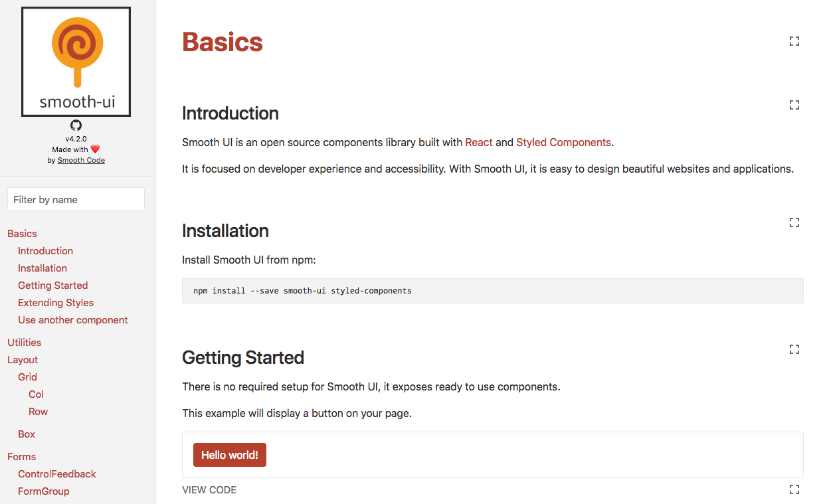The width and height of the screenshot is (819, 504).
Task: Open the React hyperlink
Action: 479,142
